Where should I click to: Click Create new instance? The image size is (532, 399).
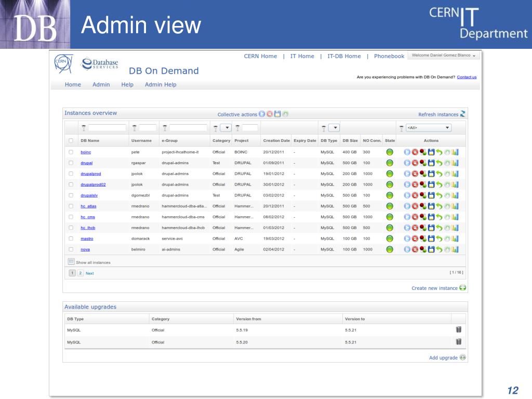[438, 288]
